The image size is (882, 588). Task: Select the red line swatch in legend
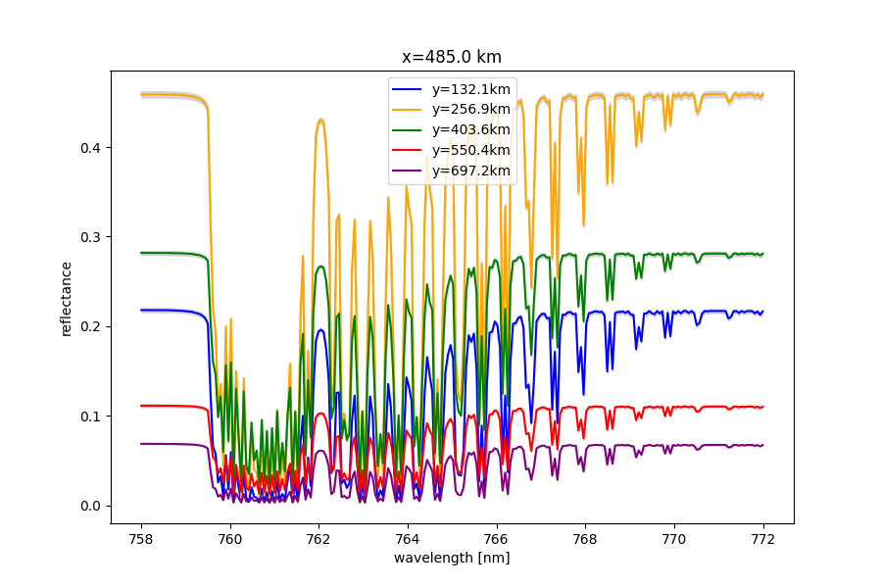point(410,150)
